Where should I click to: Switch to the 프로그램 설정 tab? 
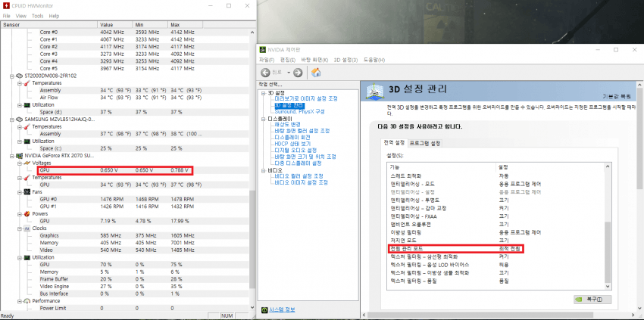coord(425,143)
